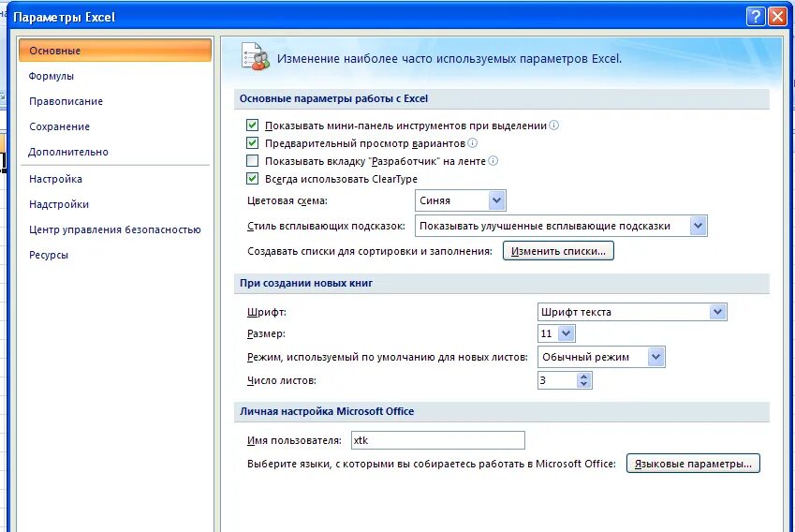The height and width of the screenshot is (532, 795).
Task: Go to Дополнительно settings
Action: 115,152
